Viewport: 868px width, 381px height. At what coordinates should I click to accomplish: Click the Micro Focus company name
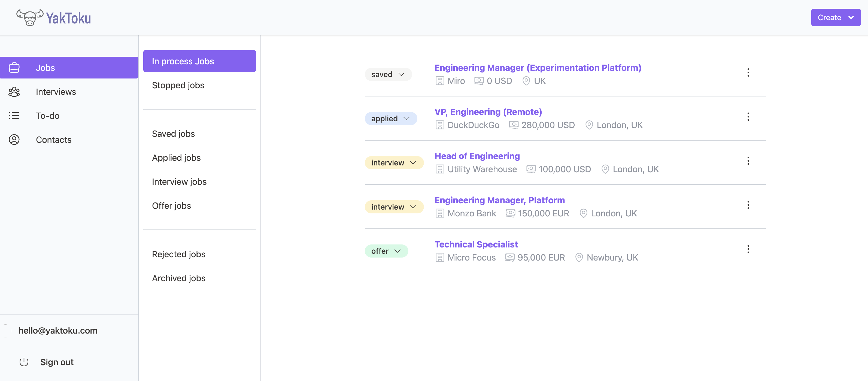(471, 258)
